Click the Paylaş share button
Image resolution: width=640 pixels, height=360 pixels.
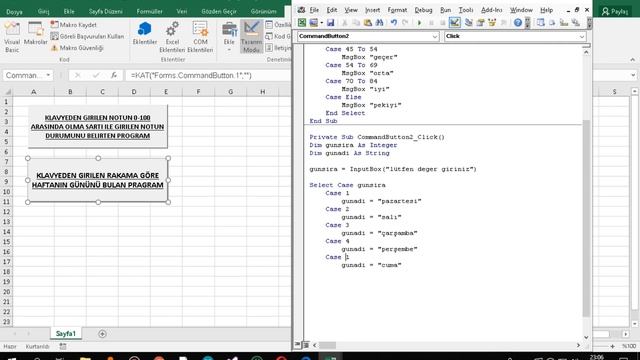tap(615, 11)
